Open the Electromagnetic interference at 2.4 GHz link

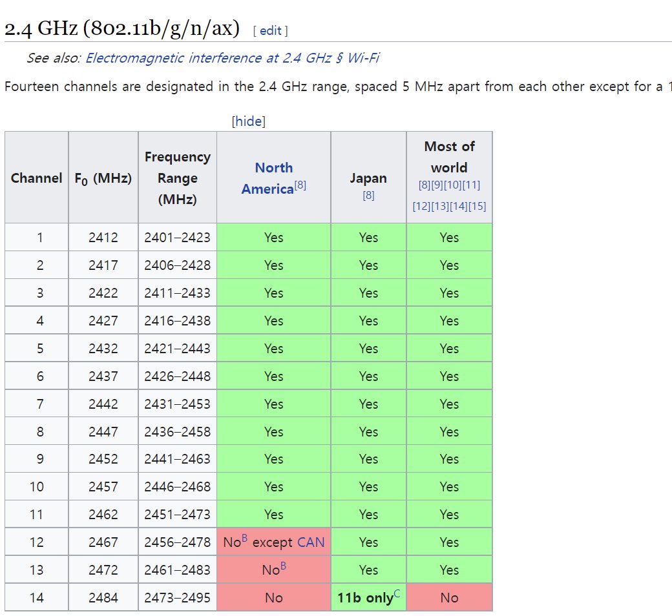coord(232,58)
